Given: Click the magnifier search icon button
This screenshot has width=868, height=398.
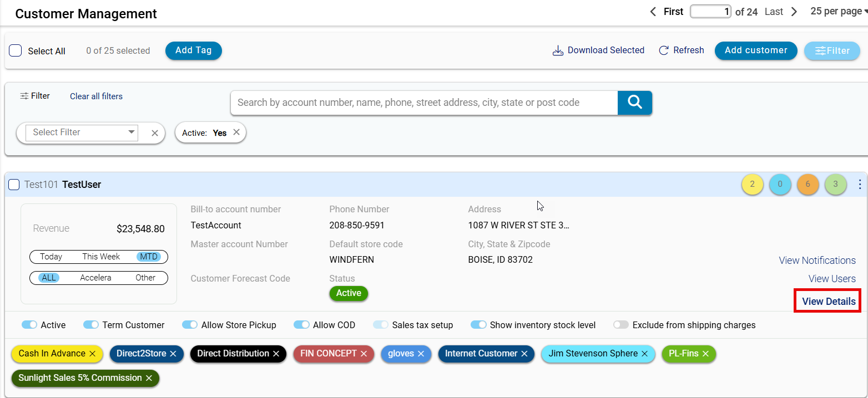Looking at the screenshot, I should tap(634, 103).
